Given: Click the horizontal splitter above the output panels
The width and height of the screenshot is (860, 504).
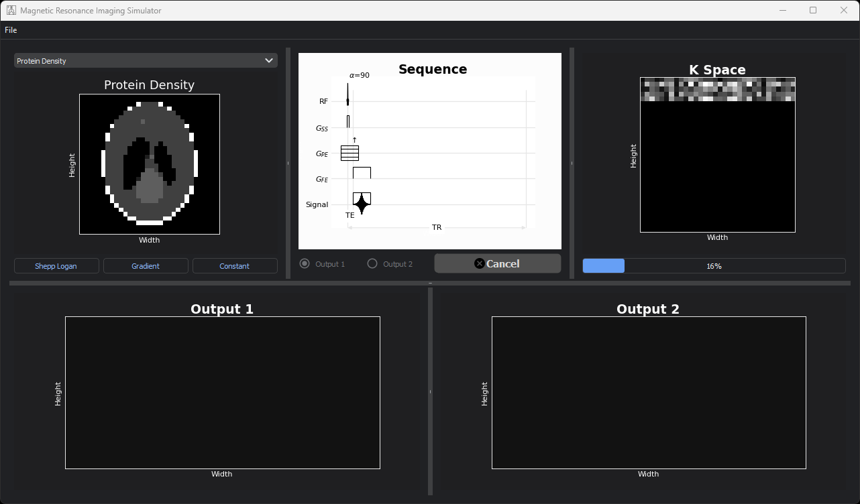Looking at the screenshot, I should coord(430,283).
